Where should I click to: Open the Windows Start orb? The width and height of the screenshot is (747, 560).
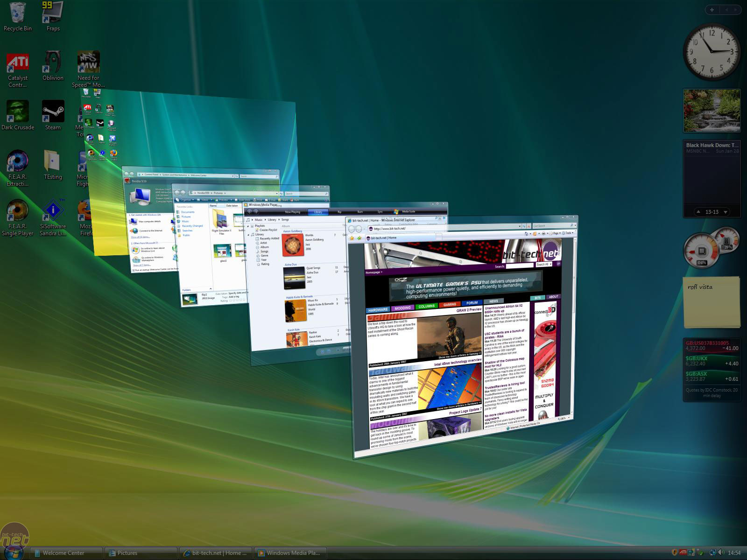click(x=14, y=552)
